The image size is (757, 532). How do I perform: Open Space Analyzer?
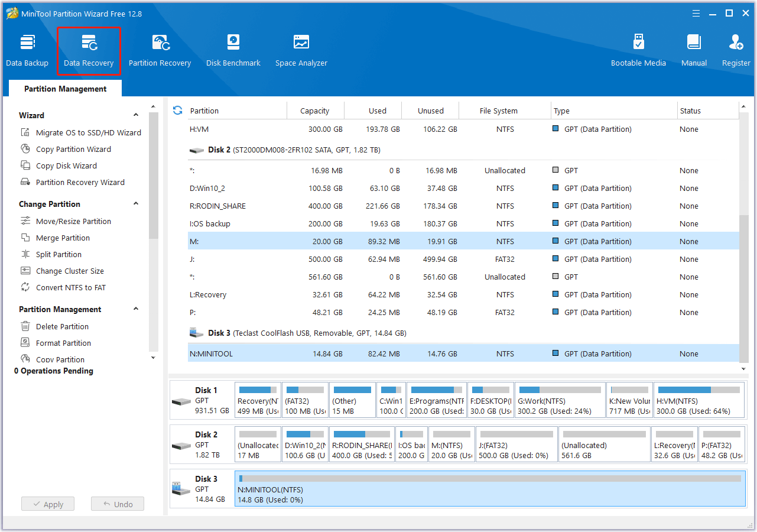[x=301, y=51]
